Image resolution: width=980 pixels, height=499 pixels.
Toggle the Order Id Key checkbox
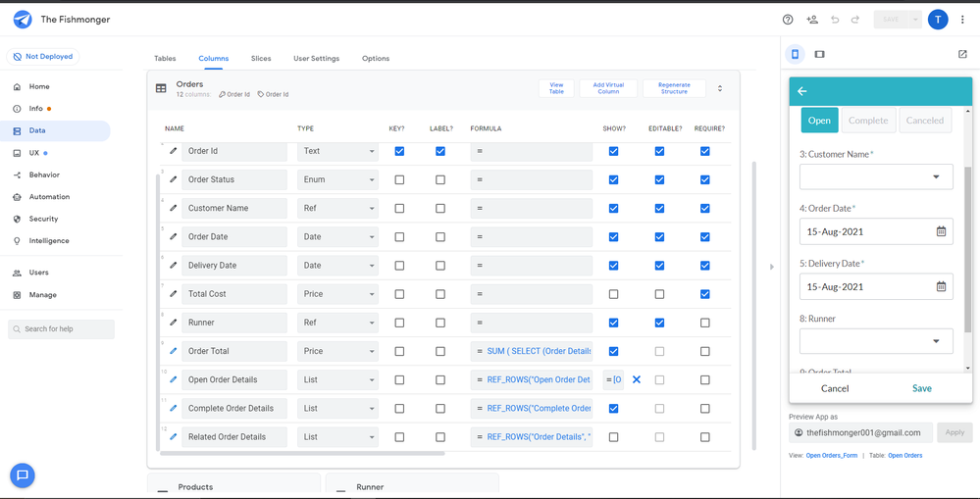(399, 151)
